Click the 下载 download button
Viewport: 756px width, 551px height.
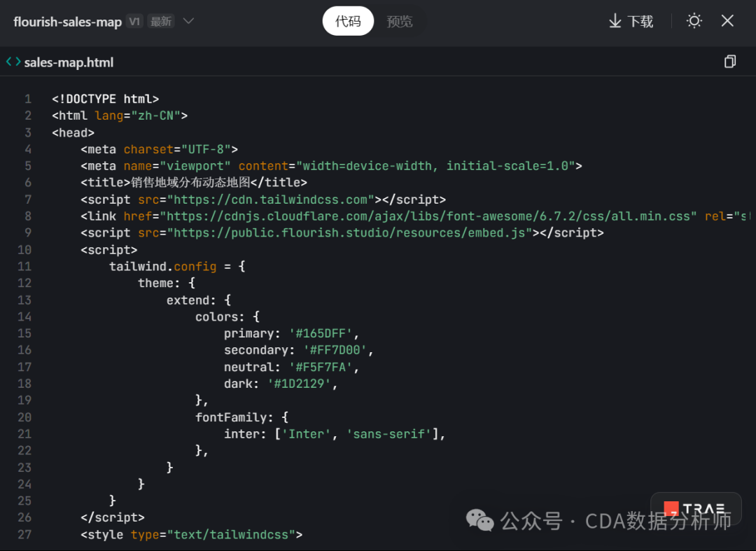(x=631, y=21)
